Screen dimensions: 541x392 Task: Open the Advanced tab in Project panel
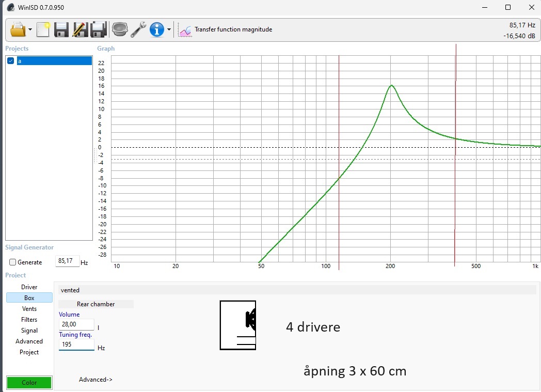(29, 341)
